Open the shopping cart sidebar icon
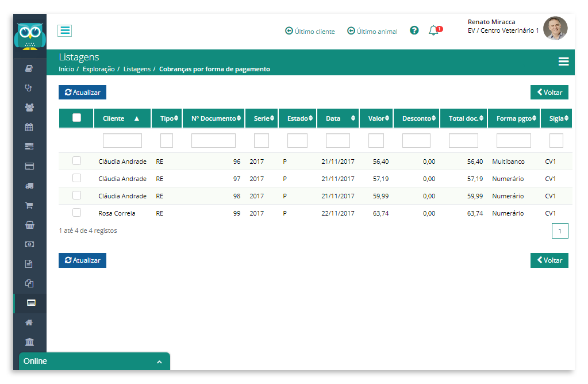Screen dimensions: 588x384 click(x=29, y=205)
